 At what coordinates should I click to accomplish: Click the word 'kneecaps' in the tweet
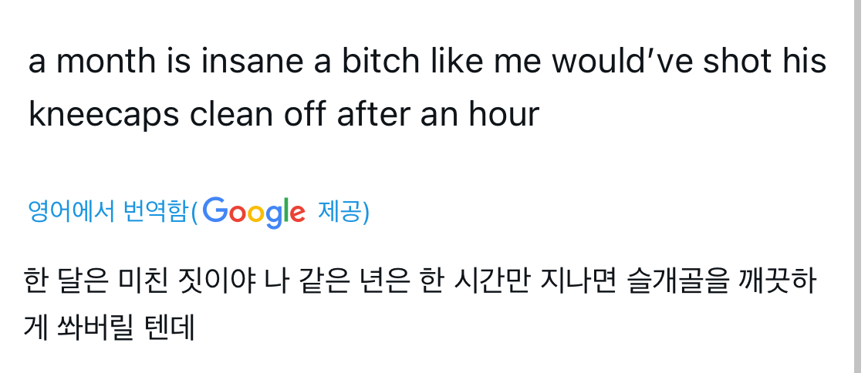coord(103,115)
